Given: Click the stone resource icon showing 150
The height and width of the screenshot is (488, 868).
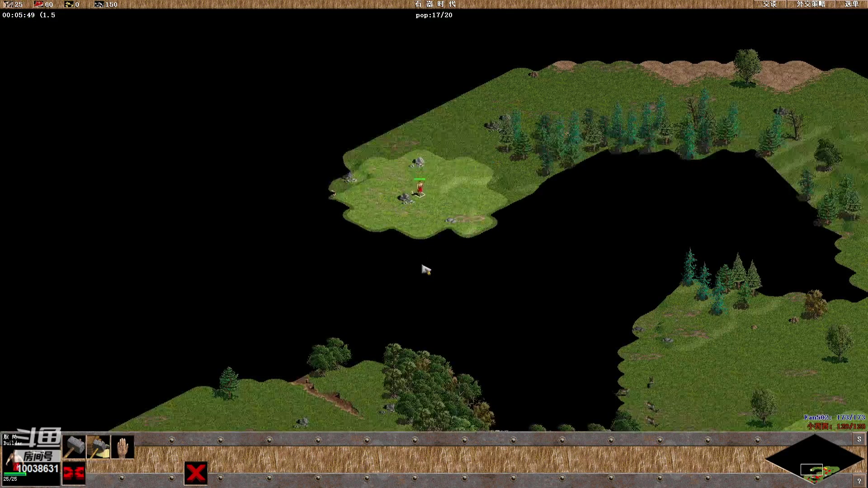Looking at the screenshot, I should point(99,4).
